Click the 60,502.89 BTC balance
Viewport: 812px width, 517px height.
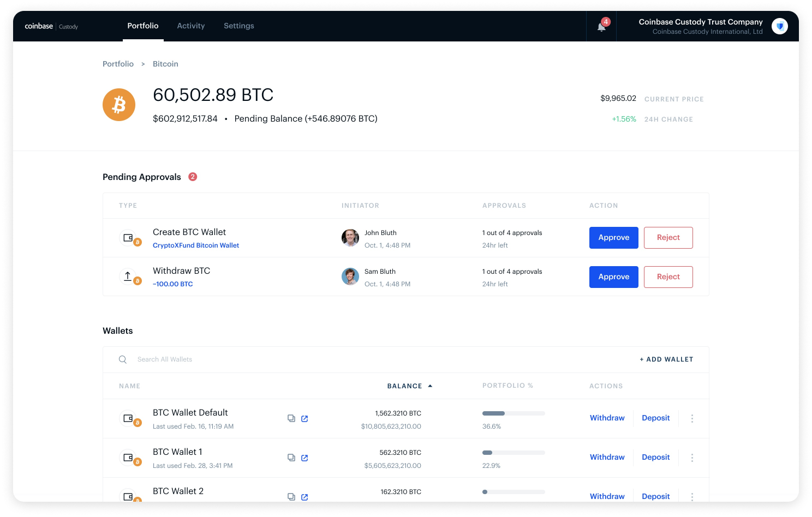pos(213,95)
